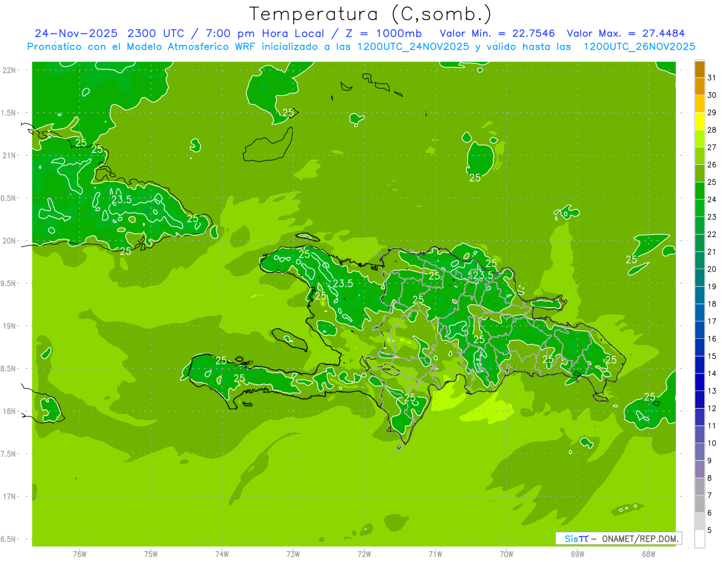The height and width of the screenshot is (562, 728).
Task: Click colorbar value "21"
Action: pyautogui.click(x=712, y=252)
